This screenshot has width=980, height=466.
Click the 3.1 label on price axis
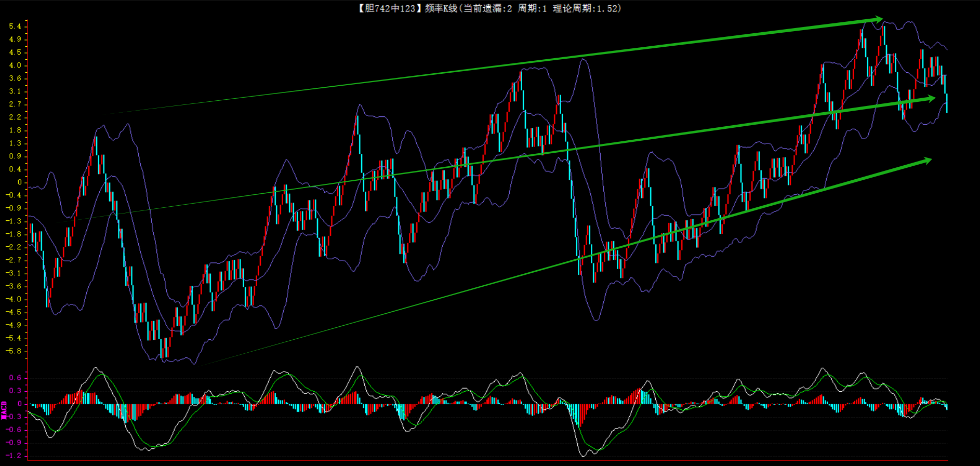coord(15,91)
